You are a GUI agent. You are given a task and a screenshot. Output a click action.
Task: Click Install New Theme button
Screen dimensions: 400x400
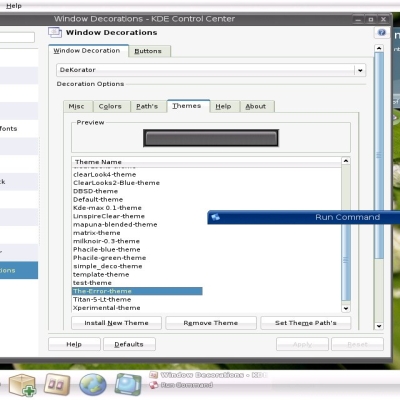(116, 323)
